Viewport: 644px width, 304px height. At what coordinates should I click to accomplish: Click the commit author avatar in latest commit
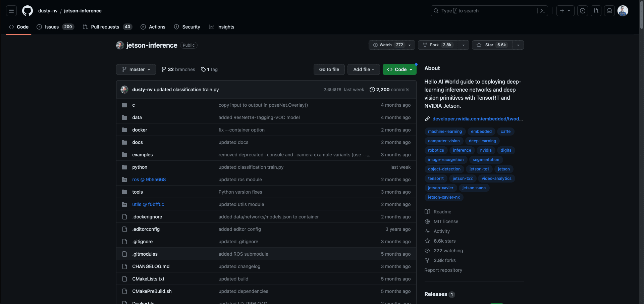(x=124, y=90)
